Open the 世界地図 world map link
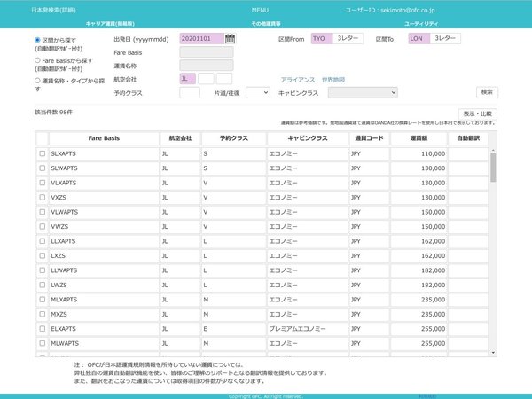The width and height of the screenshot is (532, 399). coord(333,80)
